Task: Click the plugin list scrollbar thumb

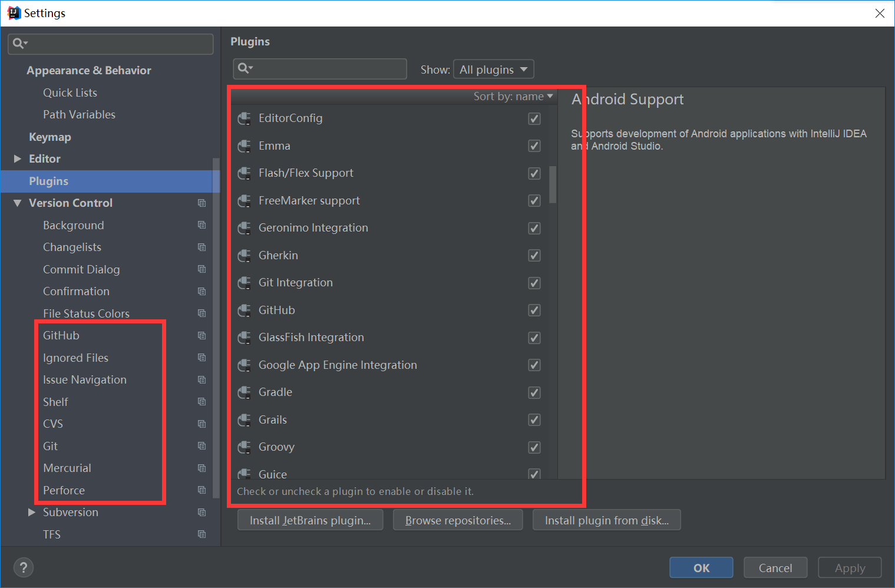Action: [553, 184]
